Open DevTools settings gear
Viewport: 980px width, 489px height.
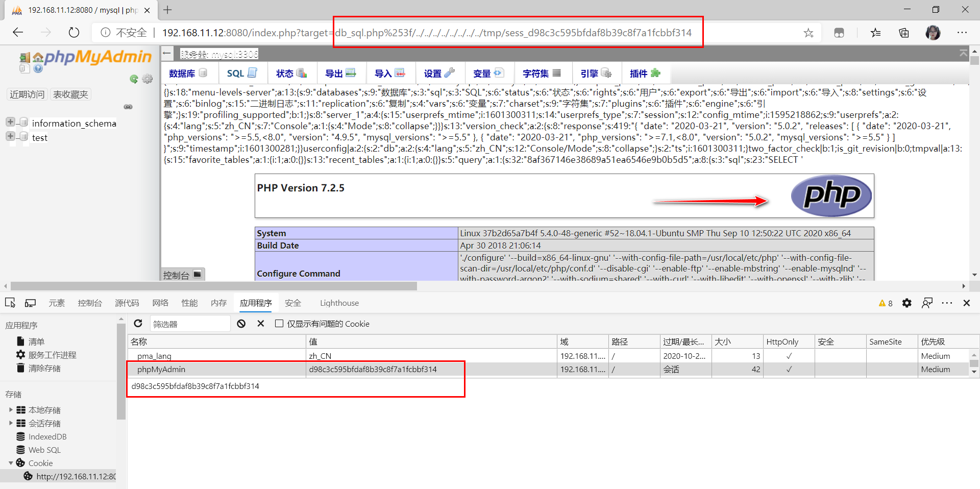906,303
